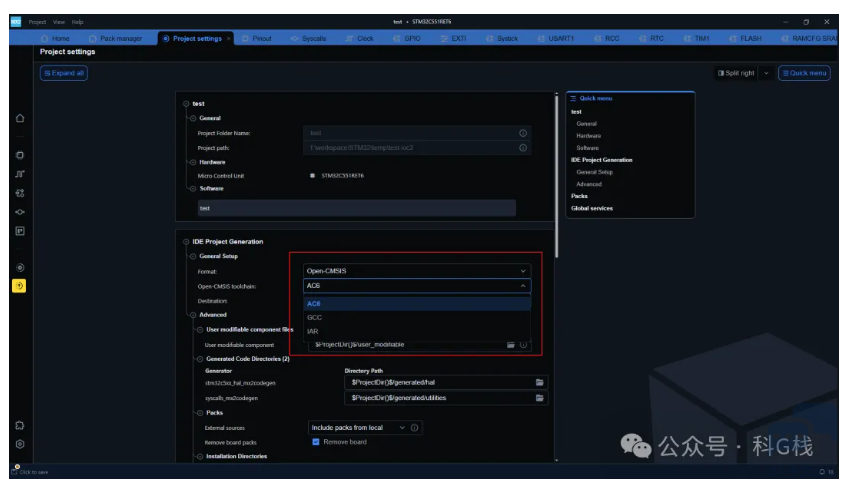Click folder icon beside the generated/hal path
The image size is (846, 486).
(x=540, y=382)
